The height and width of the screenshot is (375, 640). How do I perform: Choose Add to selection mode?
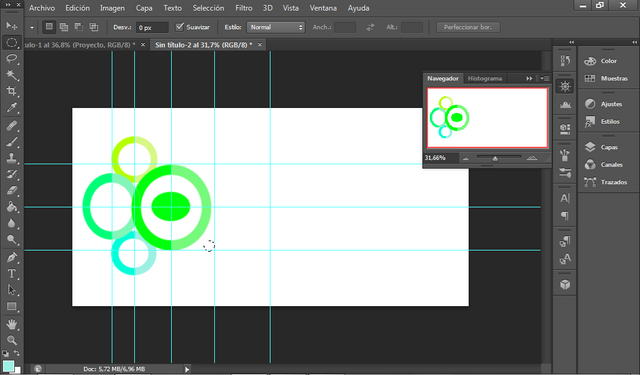tap(64, 27)
